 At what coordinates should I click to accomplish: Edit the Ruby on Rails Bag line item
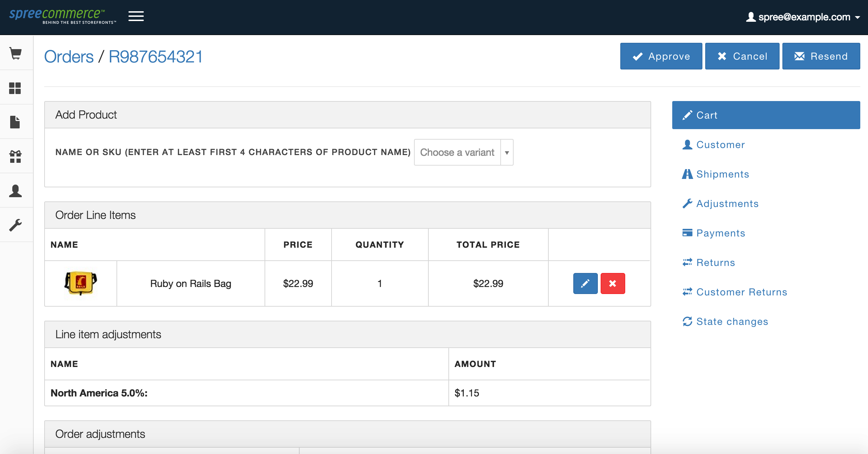pos(585,283)
